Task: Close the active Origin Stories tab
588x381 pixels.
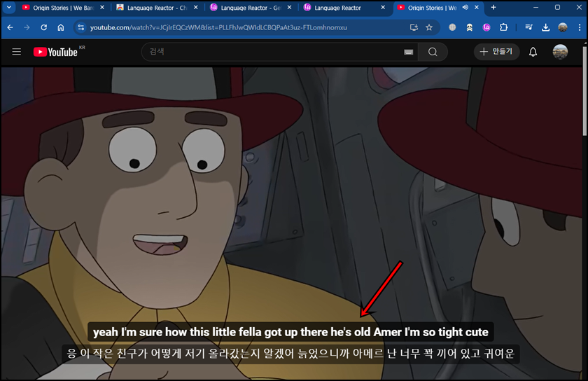Action: coord(477,8)
